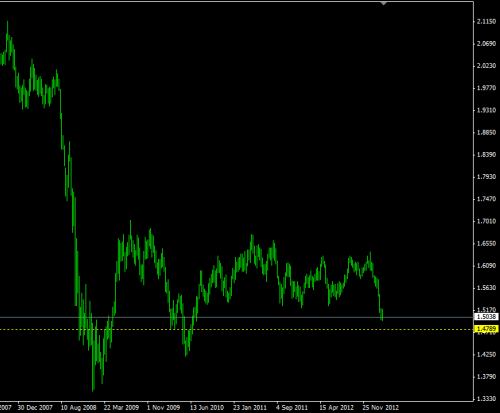This screenshot has height=413, width=500.
Task: Click the 22 Mar 2009 date label
Action: coord(121,407)
